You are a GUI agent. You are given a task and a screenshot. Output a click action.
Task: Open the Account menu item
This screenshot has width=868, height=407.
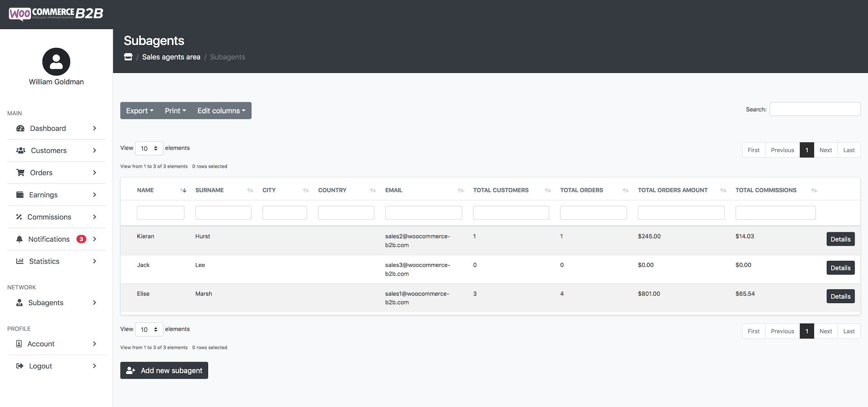(41, 344)
